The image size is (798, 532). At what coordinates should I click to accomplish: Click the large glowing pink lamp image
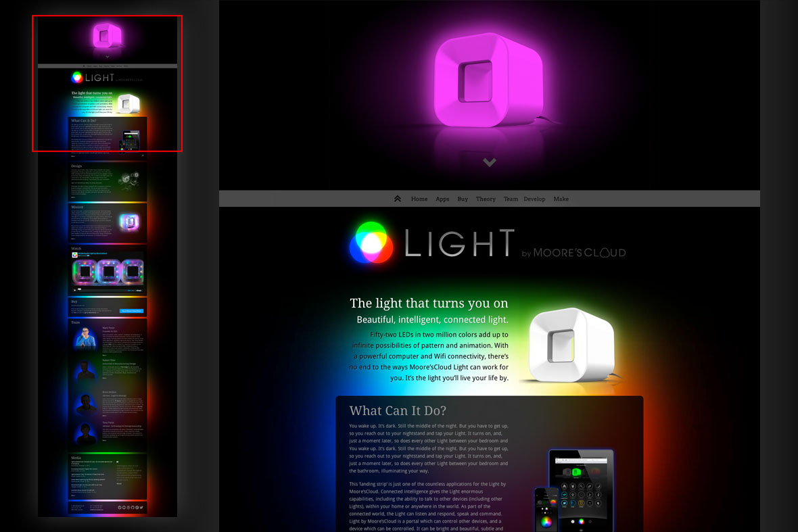488,81
